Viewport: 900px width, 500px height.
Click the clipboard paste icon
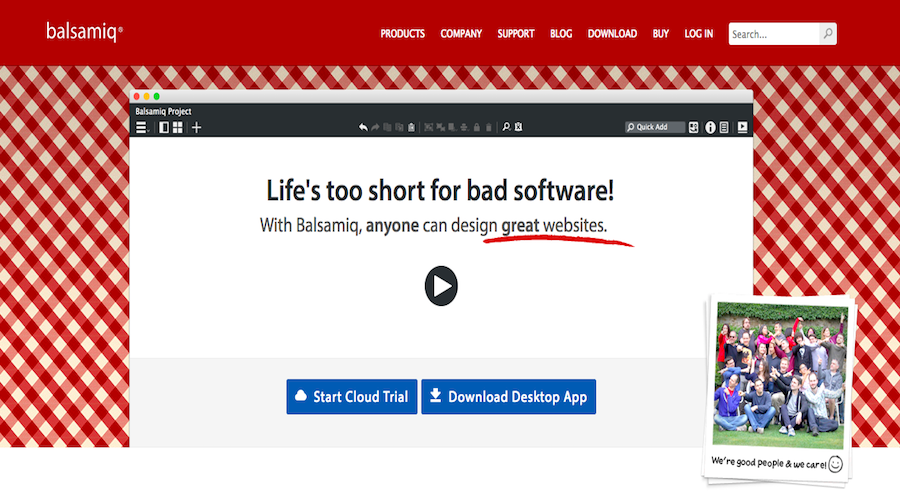(412, 127)
